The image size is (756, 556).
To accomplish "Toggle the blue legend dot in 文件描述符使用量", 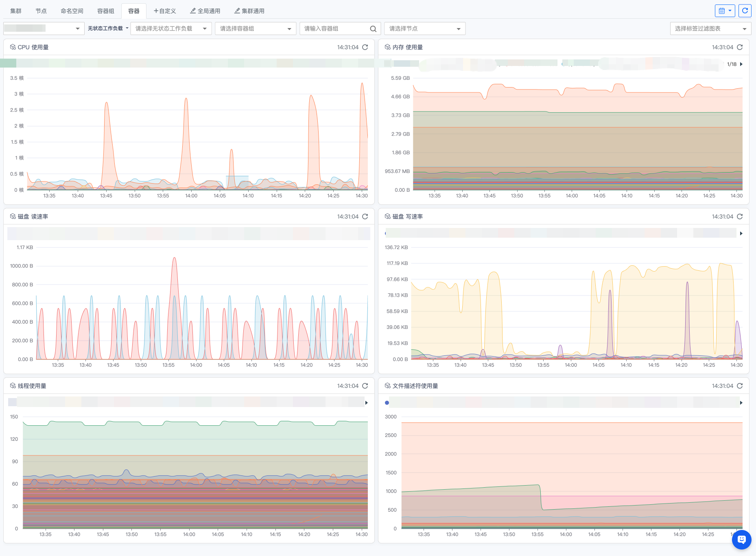I will pos(387,403).
